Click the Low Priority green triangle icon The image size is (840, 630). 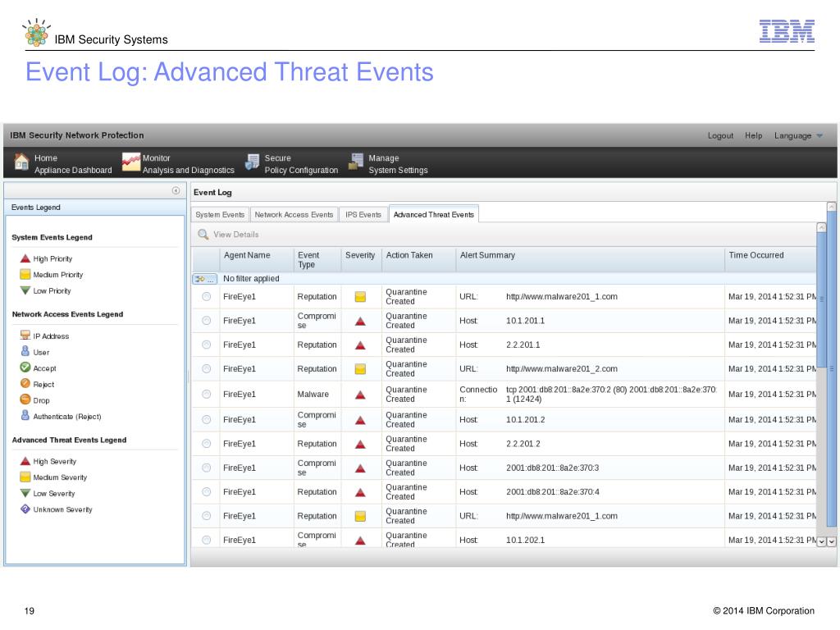point(25,290)
